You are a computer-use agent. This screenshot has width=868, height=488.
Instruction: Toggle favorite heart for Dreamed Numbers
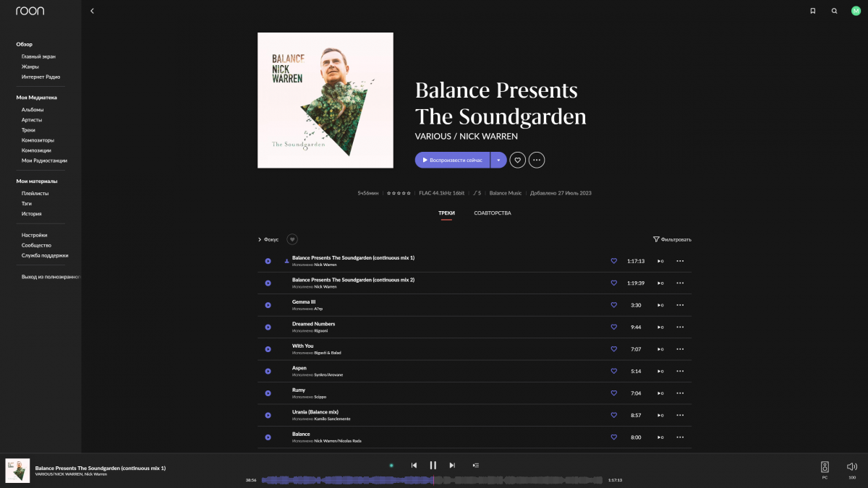(x=614, y=327)
